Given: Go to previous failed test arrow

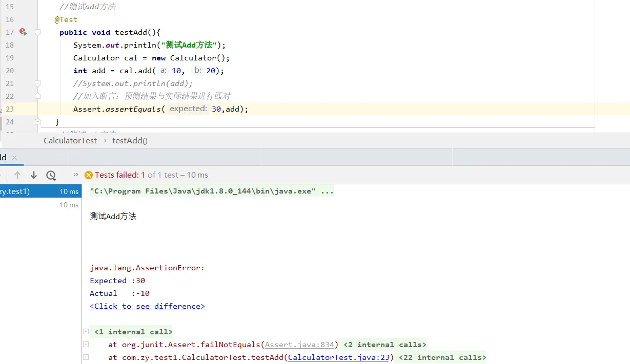Looking at the screenshot, I should click(x=17, y=175).
